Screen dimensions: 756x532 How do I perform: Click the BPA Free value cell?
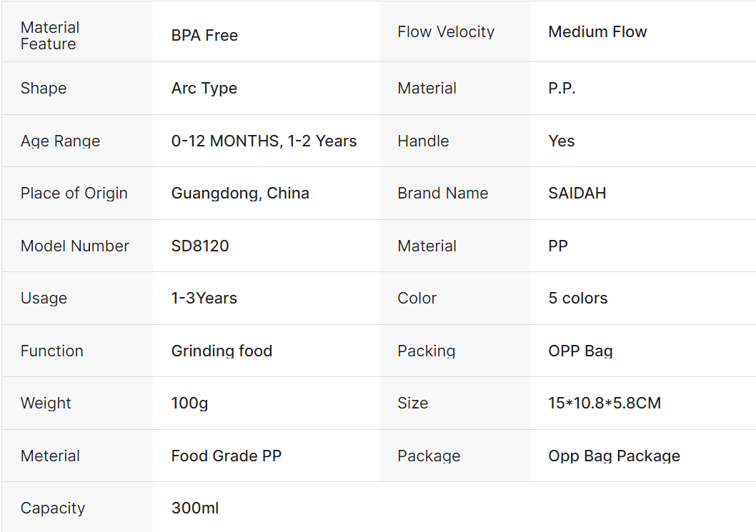coord(204,36)
